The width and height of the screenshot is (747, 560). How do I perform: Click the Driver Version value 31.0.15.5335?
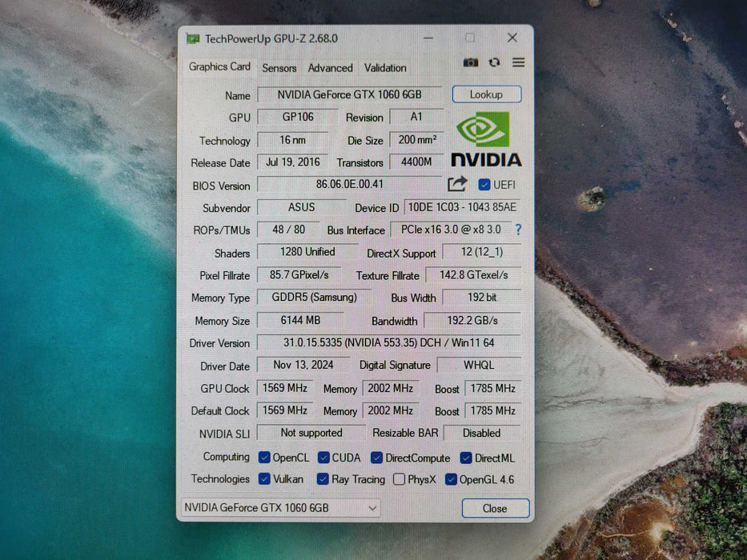tap(389, 342)
